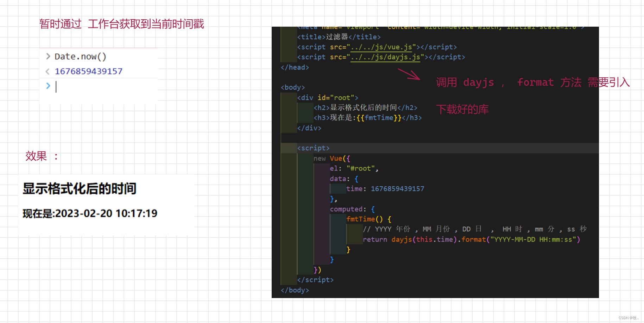Click the red note 暂时通过 工作台获取到当前时间戳
The width and height of the screenshot is (644, 323).
click(x=122, y=24)
